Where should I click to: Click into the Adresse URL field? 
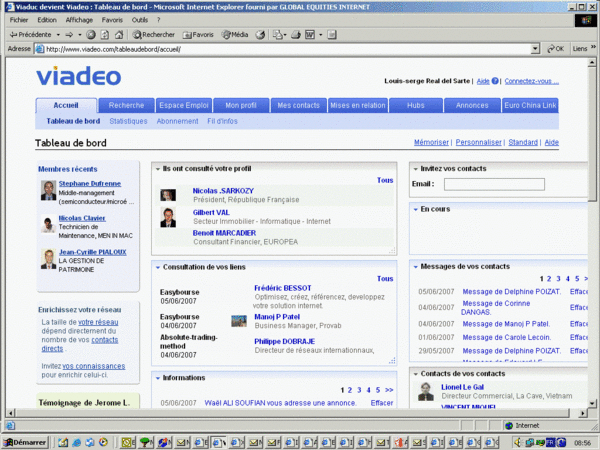[284, 49]
